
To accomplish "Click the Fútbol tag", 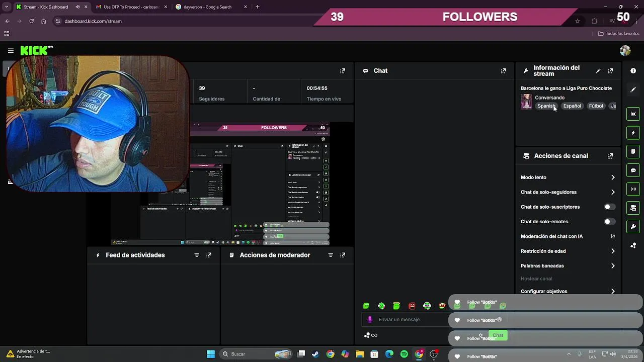I will click(x=596, y=106).
